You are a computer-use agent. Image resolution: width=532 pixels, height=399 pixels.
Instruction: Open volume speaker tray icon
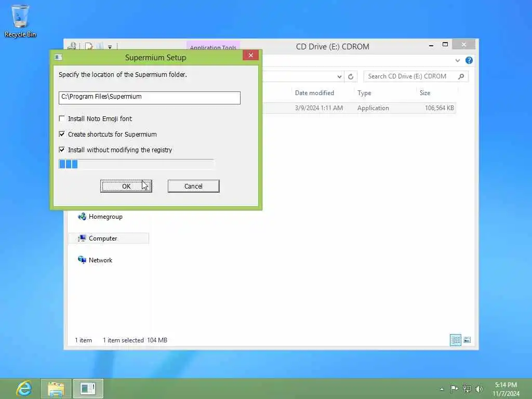(x=479, y=389)
